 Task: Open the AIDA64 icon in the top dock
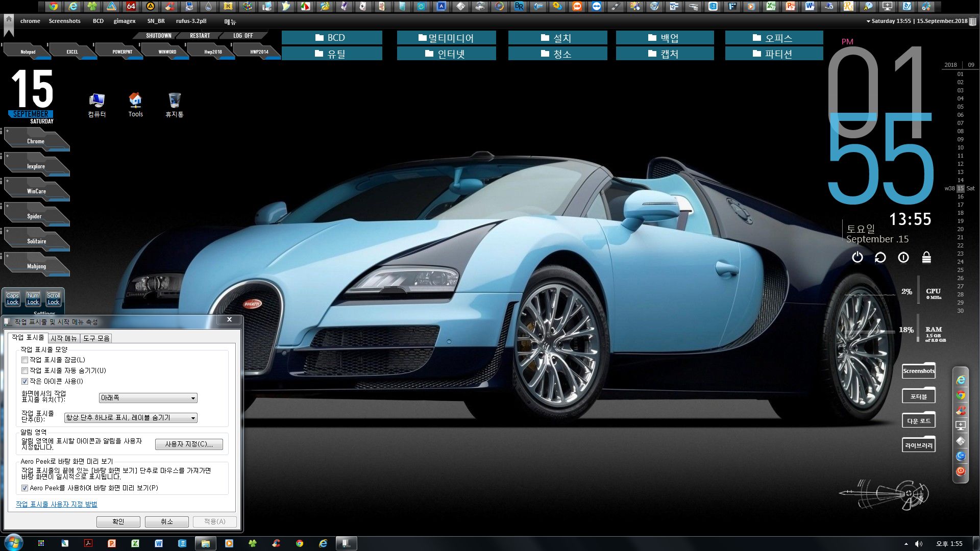point(131,6)
